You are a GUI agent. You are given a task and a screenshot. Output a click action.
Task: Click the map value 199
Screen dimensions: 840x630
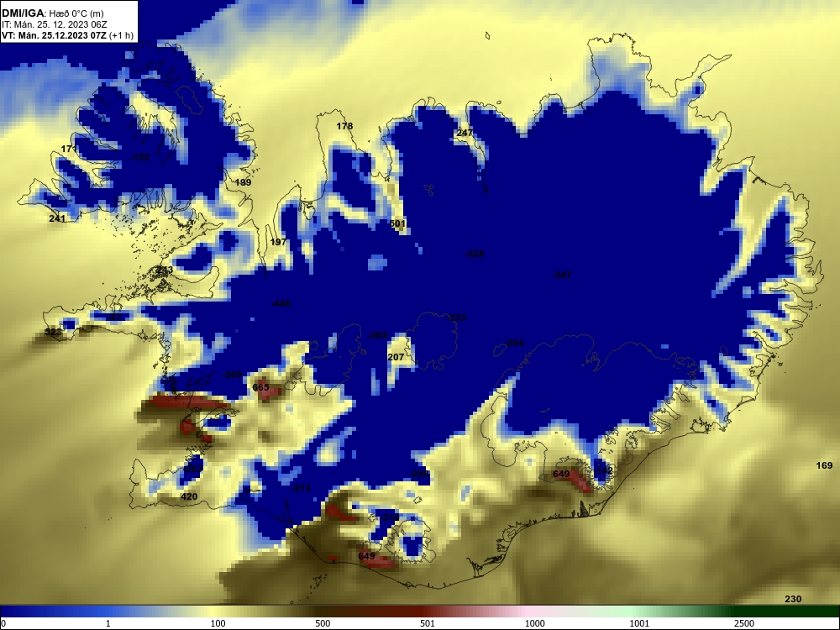[x=243, y=182]
